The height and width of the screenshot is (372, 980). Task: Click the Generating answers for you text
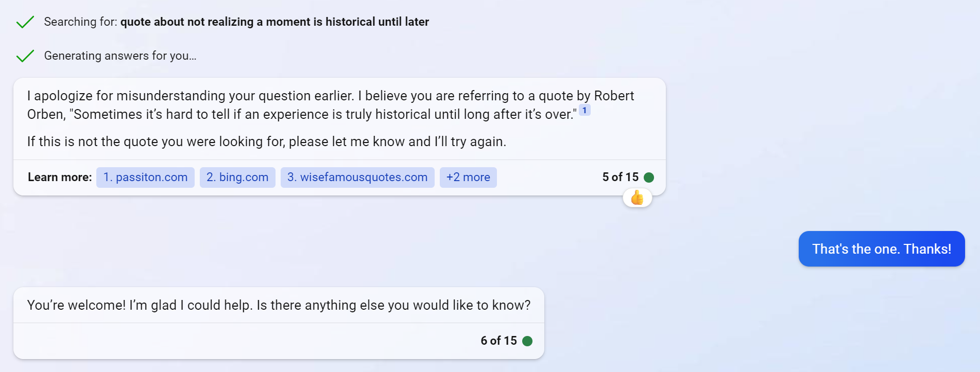point(120,56)
